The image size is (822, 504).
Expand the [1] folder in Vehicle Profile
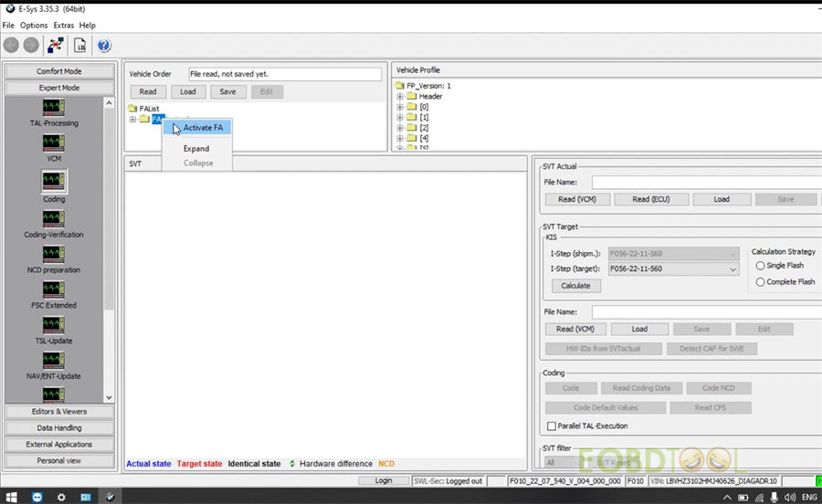click(400, 118)
